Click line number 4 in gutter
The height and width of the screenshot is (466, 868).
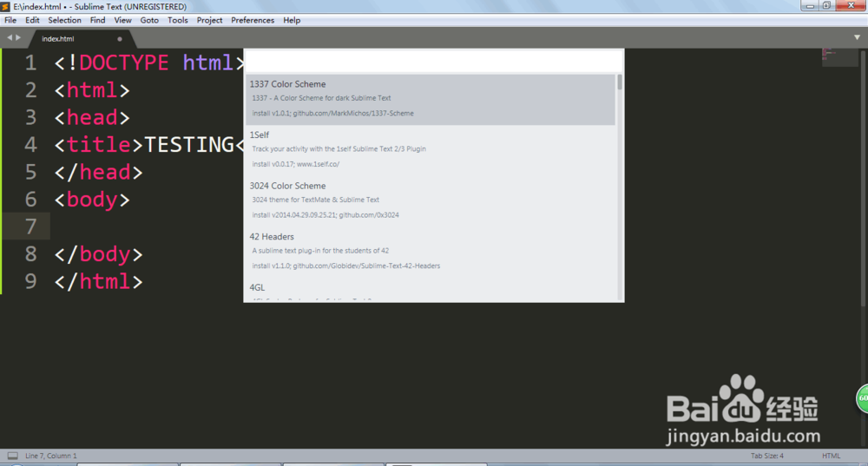tap(30, 145)
